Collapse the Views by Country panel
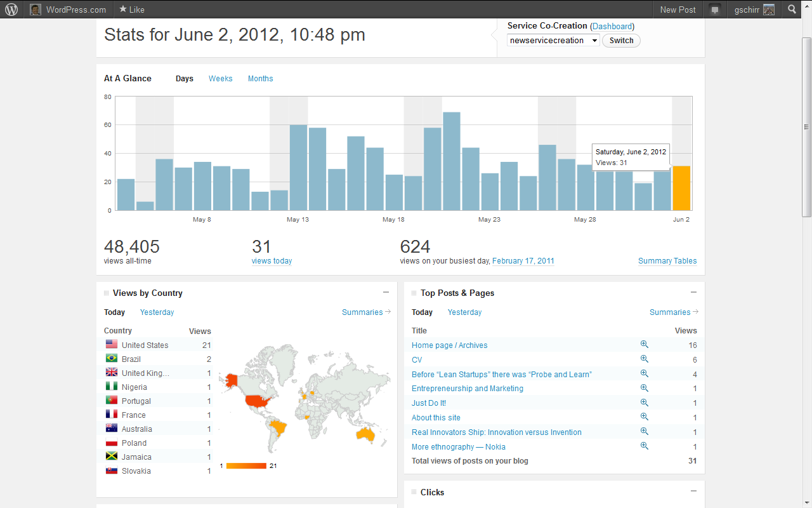This screenshot has width=812, height=508. point(386,293)
